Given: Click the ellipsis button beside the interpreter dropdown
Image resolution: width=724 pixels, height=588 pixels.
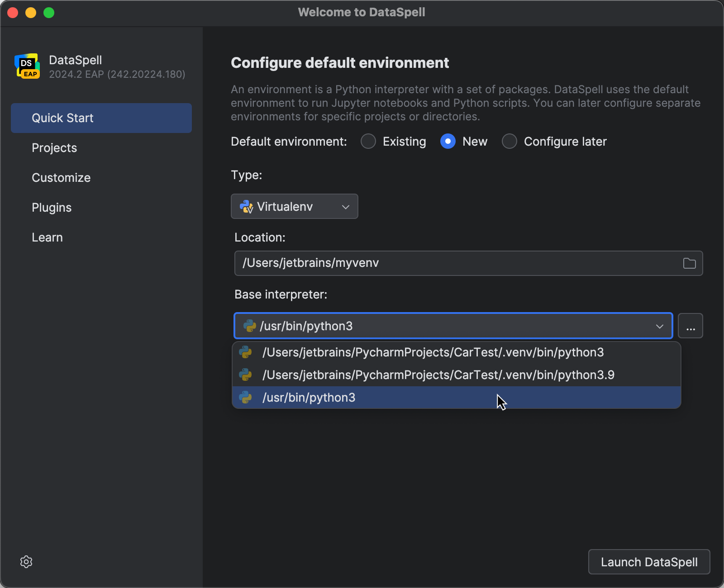Looking at the screenshot, I should click(691, 325).
